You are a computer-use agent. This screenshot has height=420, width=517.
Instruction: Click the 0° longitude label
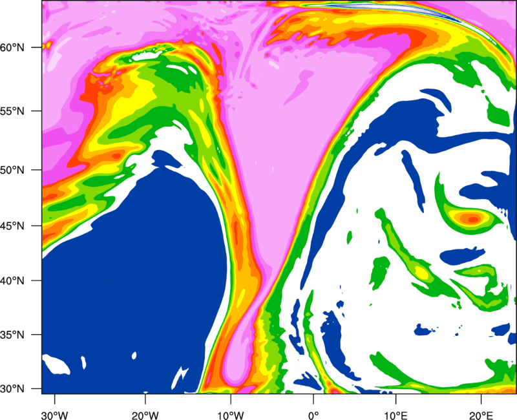pyautogui.click(x=313, y=415)
